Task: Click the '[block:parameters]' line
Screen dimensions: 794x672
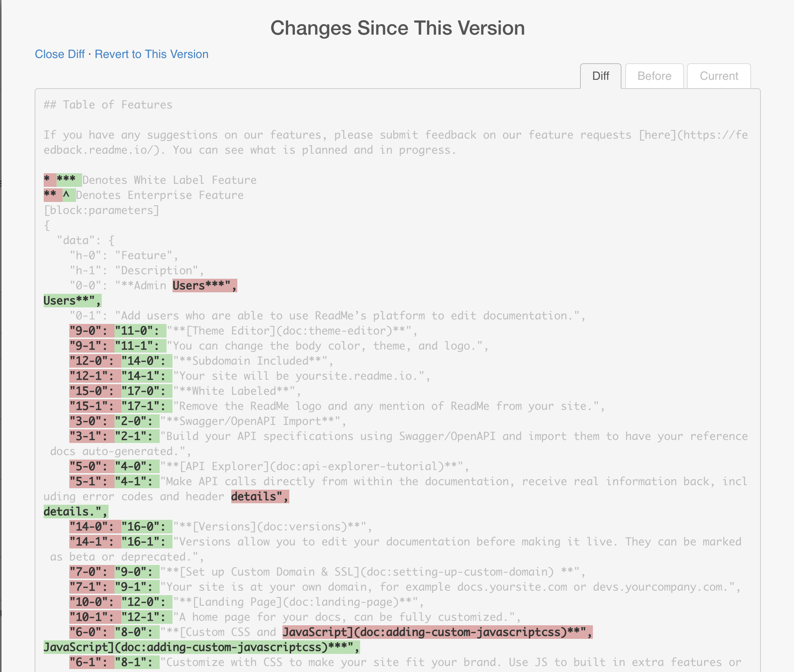Action: (x=101, y=210)
